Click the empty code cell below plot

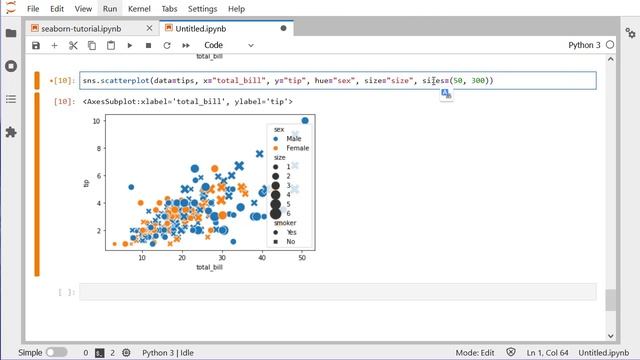[338, 292]
